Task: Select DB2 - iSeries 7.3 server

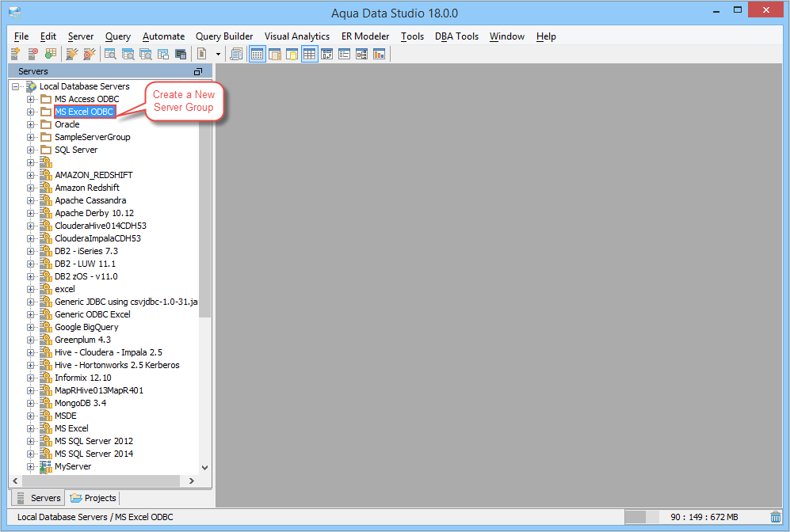Action: click(86, 251)
